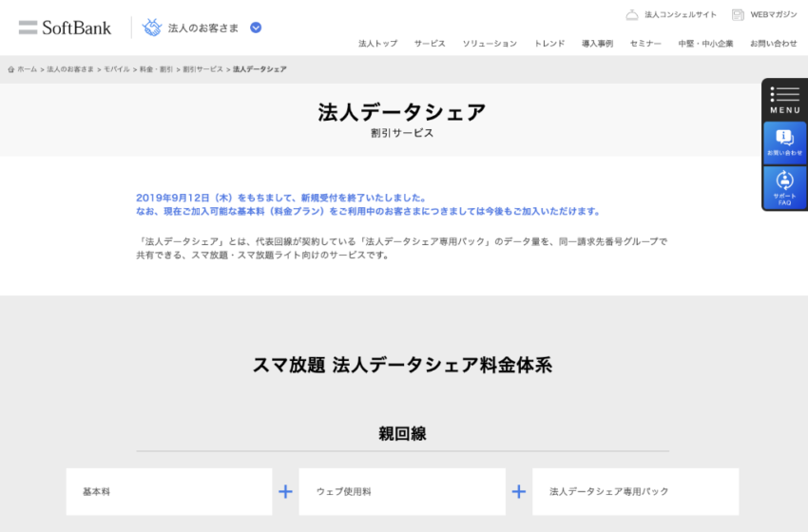808x532 pixels.
Task: Click the 法人コンシェルサイト bell icon
Action: coord(632,14)
